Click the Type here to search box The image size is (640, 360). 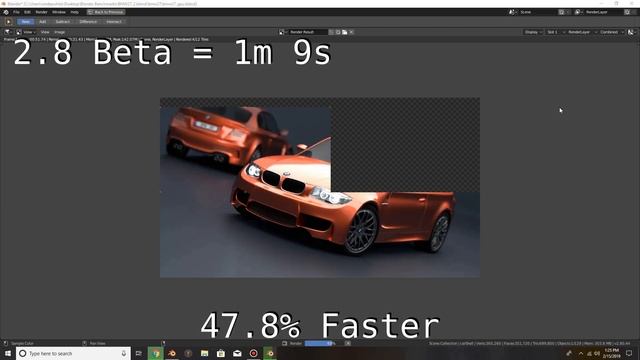(x=73, y=353)
